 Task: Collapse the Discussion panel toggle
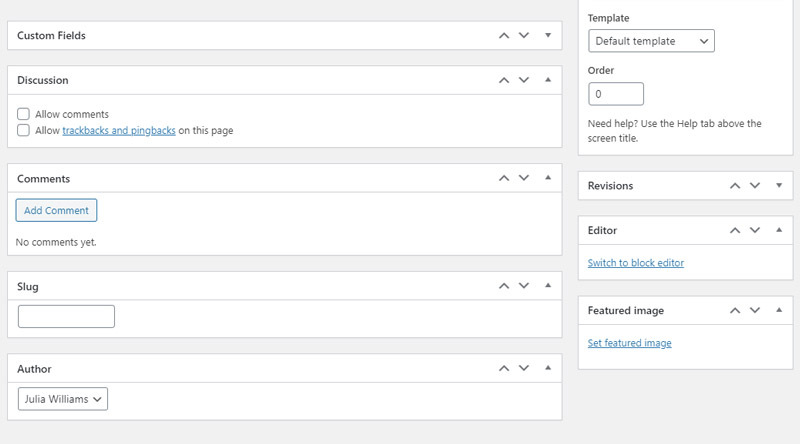click(x=548, y=80)
